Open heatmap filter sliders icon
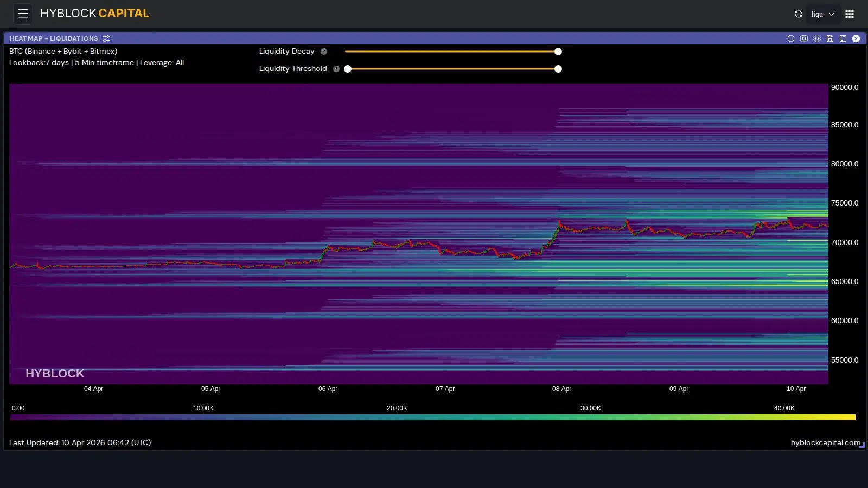Screen dimensions: 868x488 pyautogui.click(x=106, y=38)
